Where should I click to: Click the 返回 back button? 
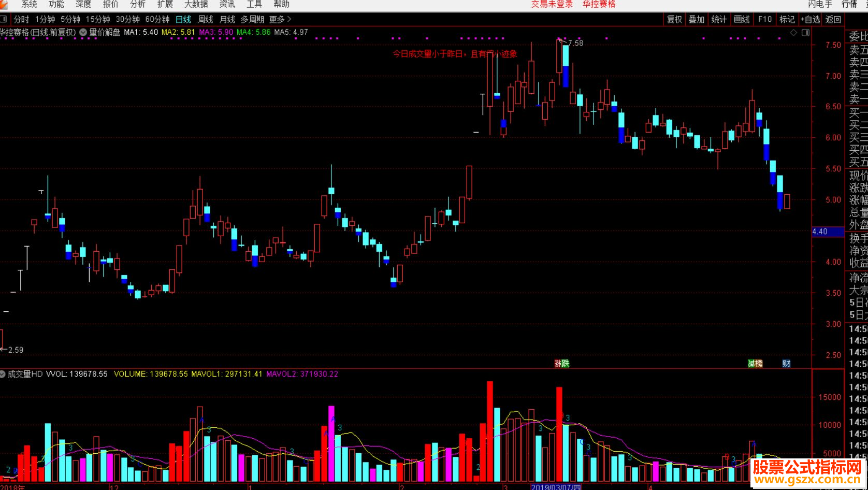pos(833,19)
